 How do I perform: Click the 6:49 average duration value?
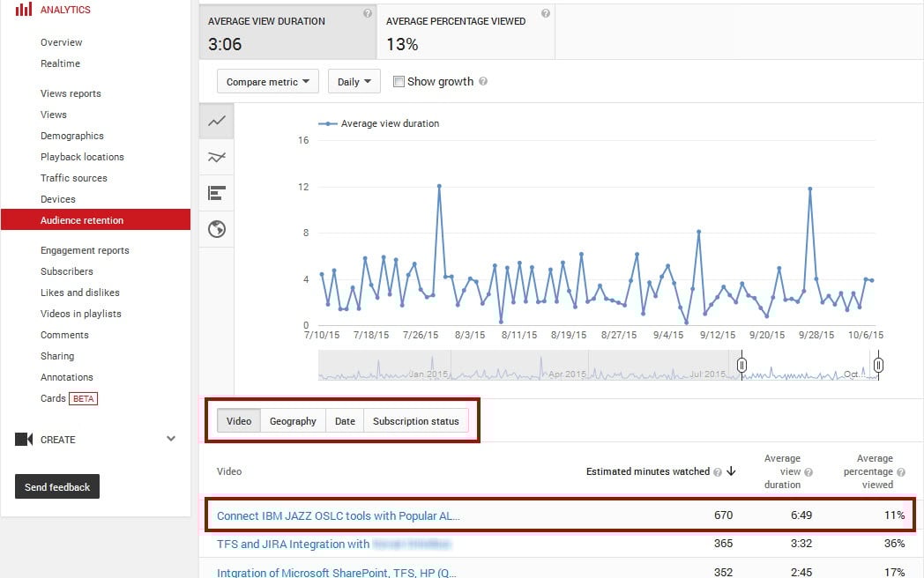point(801,515)
